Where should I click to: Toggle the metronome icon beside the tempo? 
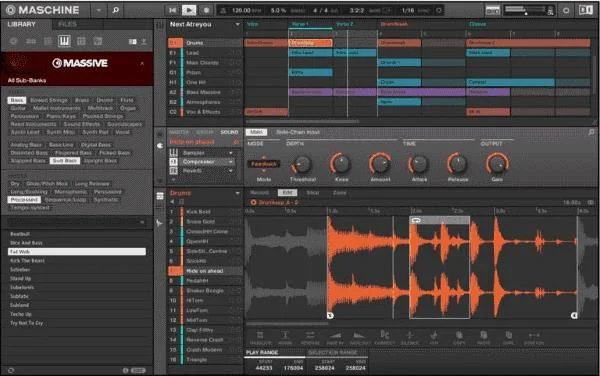224,11
